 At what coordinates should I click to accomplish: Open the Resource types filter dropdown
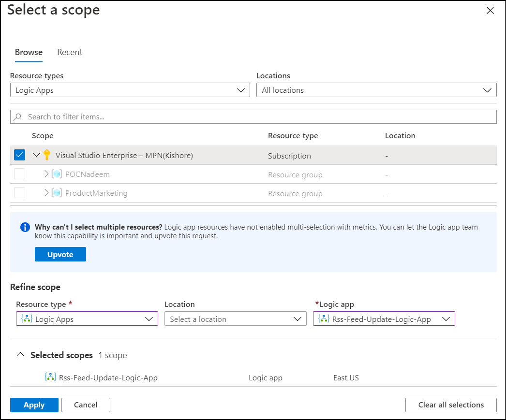point(130,90)
